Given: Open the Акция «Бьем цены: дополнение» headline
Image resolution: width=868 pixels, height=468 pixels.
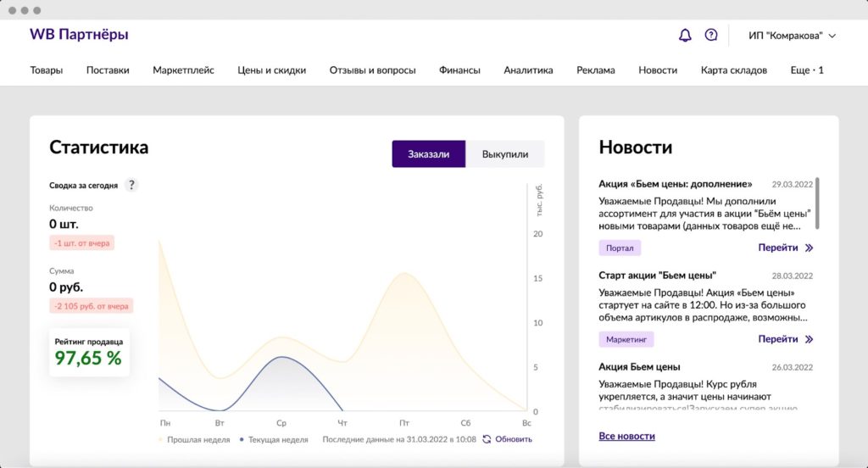Looking at the screenshot, I should pyautogui.click(x=676, y=184).
